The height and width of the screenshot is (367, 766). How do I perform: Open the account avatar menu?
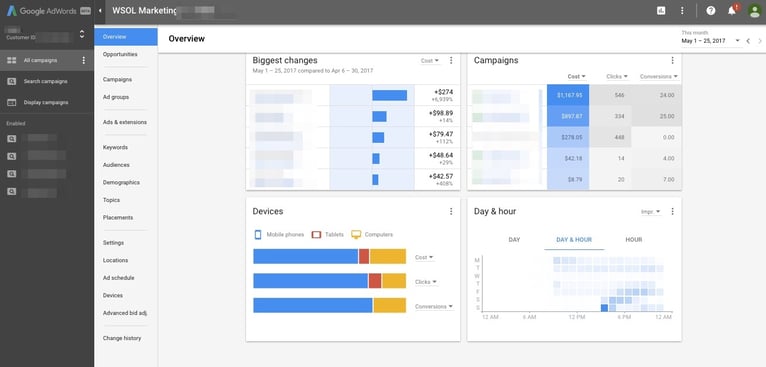click(x=755, y=11)
